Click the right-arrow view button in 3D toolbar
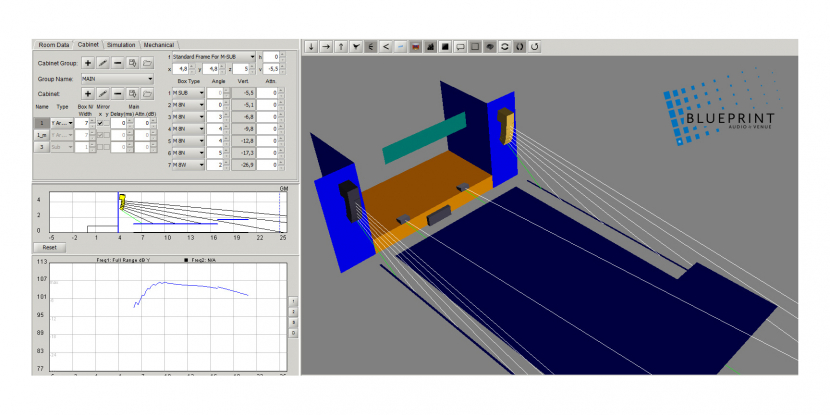Screen dimensions: 830x415 [326, 47]
